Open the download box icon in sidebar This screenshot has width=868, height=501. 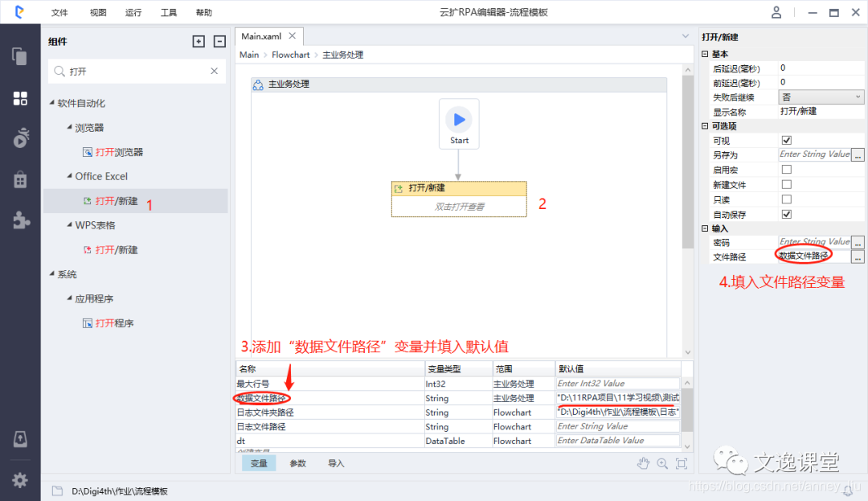click(x=20, y=439)
